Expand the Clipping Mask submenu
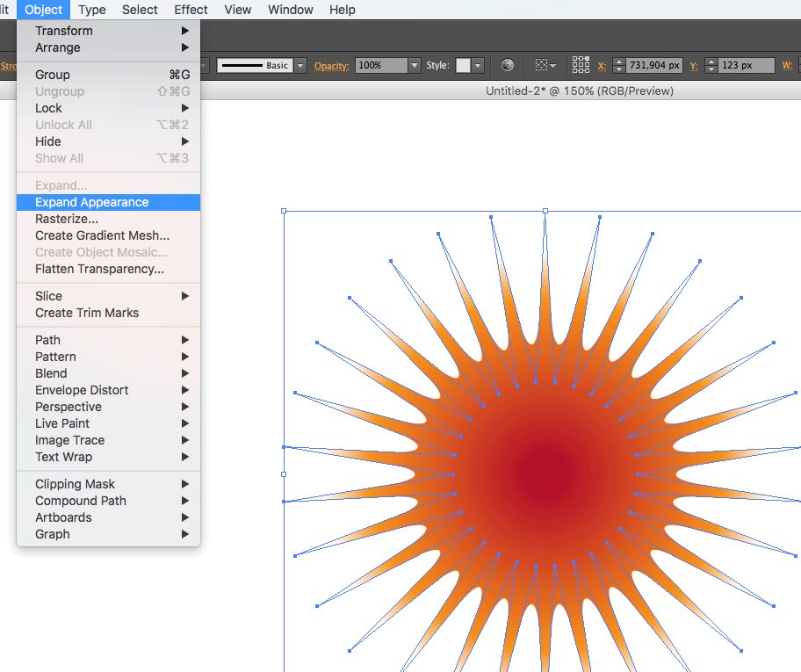This screenshot has width=801, height=672. 75,484
